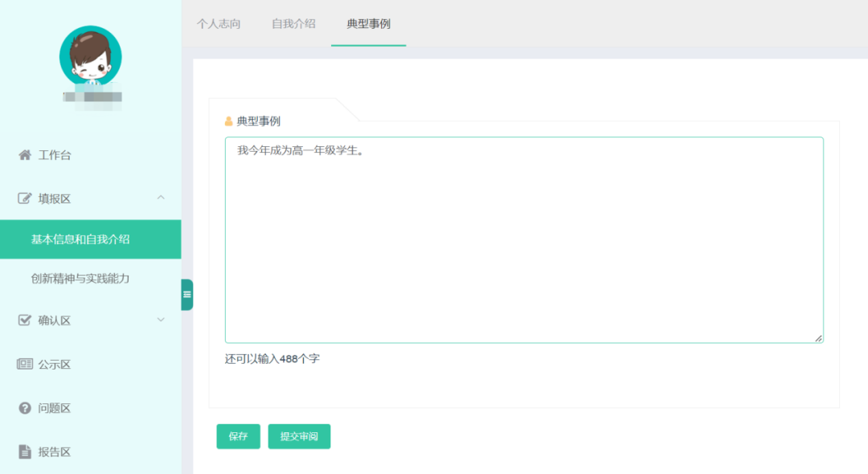Click inside the 典型事例 text area
Image resolution: width=868 pixels, height=474 pixels.
tap(524, 241)
